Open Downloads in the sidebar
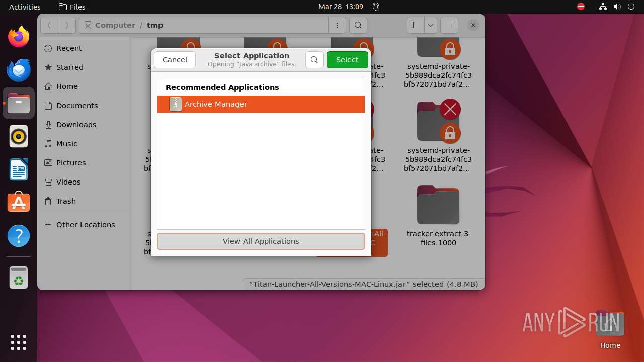The image size is (644, 362). 85,125
